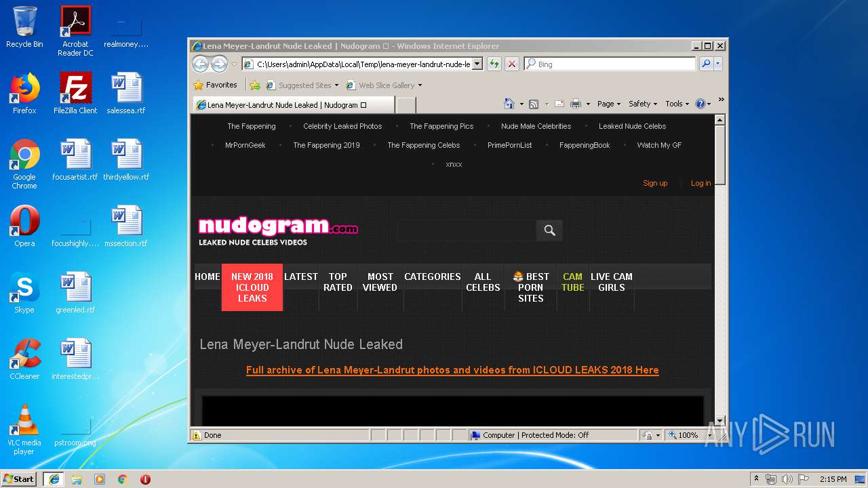Select the Google Chrome desktop icon
This screenshot has height=488, width=868.
(x=24, y=164)
